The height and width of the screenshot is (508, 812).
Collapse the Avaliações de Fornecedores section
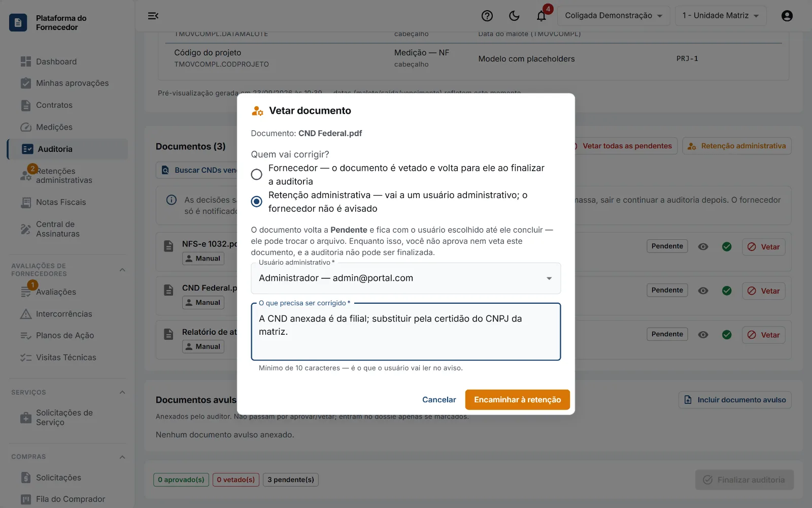122,270
